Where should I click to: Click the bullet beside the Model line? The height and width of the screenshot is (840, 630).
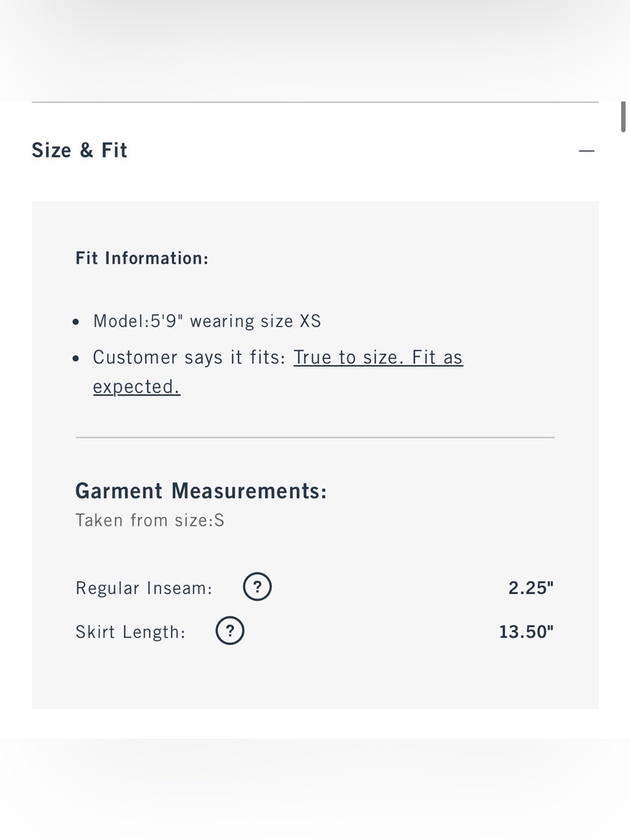(76, 322)
